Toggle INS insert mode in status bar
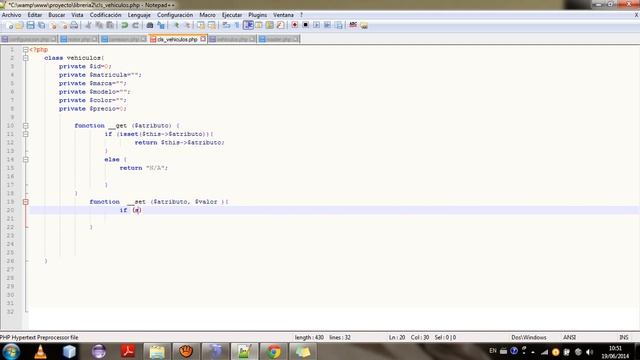 point(624,337)
